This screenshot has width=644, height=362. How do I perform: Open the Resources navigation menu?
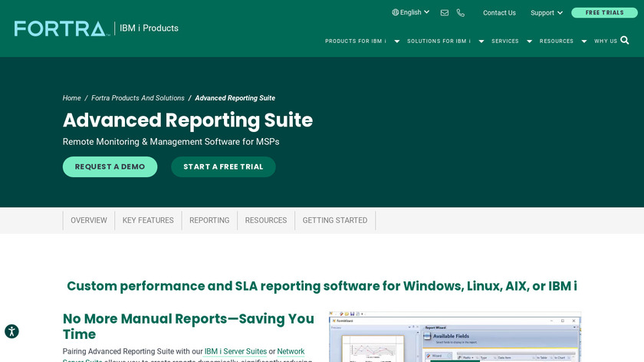(563, 41)
